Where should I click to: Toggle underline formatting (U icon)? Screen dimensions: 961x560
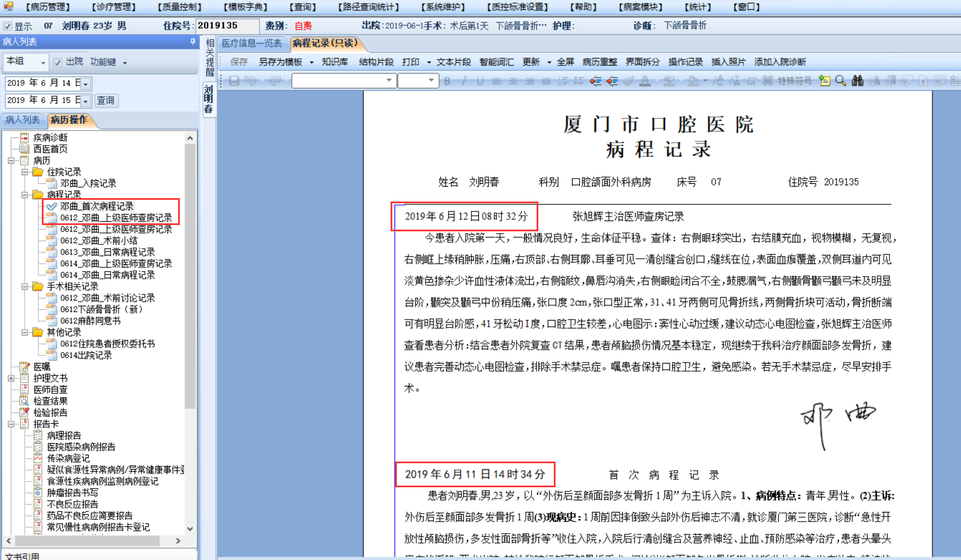(480, 81)
